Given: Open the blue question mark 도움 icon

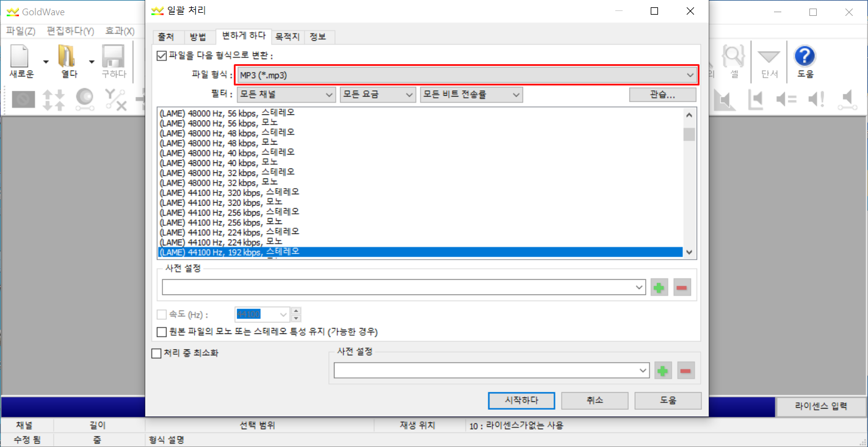Looking at the screenshot, I should (x=805, y=56).
